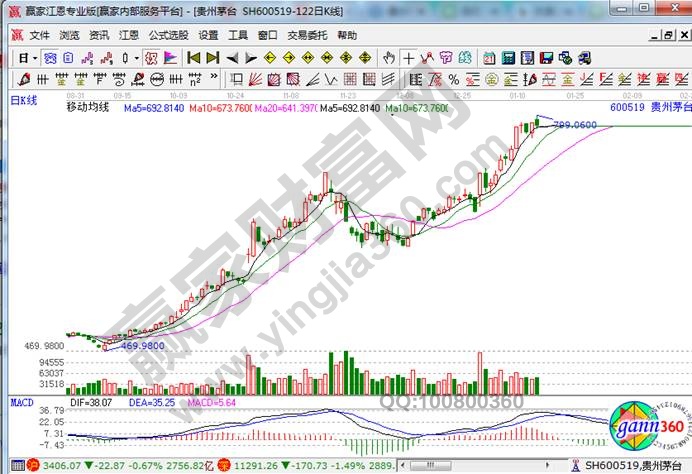The image size is (692, 474).
Task: Open the candlestick chart type dropdown
Action: coord(137,57)
